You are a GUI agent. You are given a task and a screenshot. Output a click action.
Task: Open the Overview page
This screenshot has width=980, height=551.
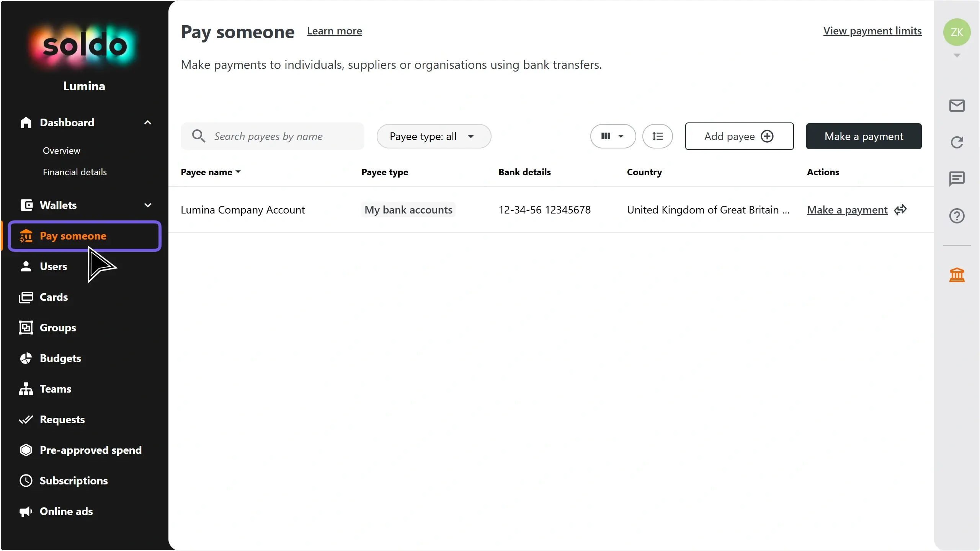point(62,151)
